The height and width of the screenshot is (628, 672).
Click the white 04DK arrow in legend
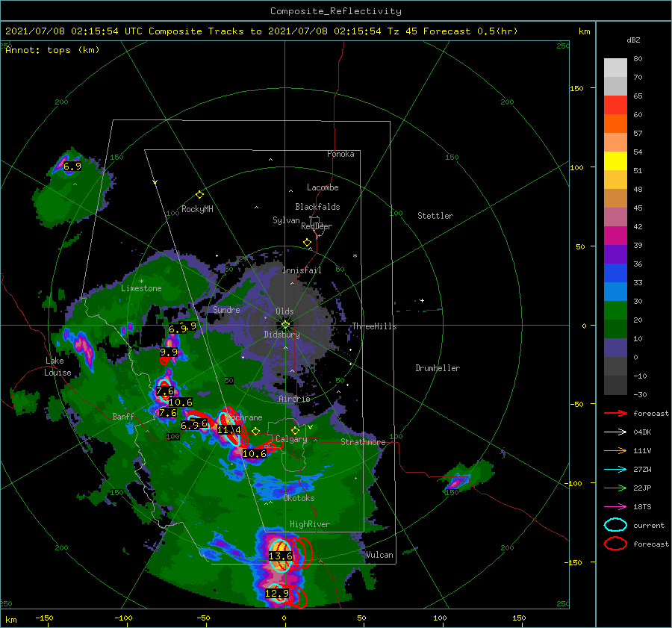click(615, 432)
